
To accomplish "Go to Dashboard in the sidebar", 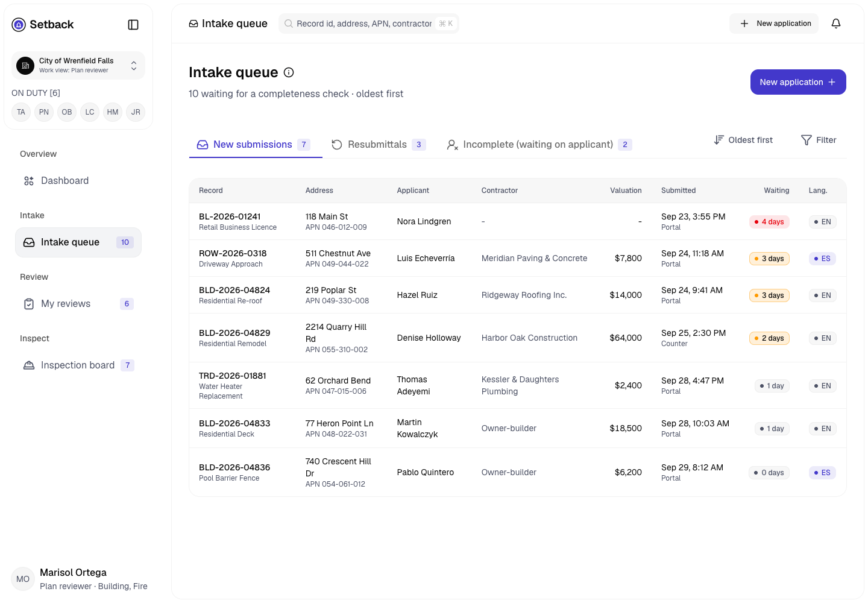I will (x=78, y=181).
